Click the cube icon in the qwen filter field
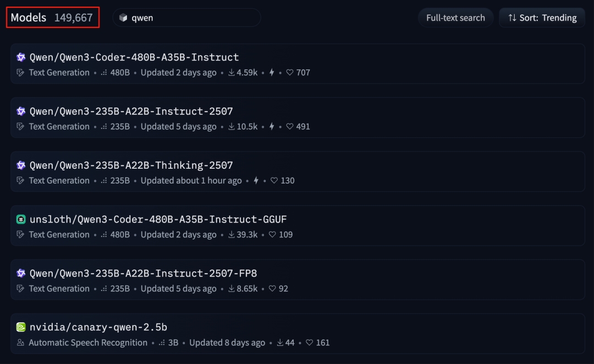This screenshot has width=594, height=364. [x=123, y=18]
